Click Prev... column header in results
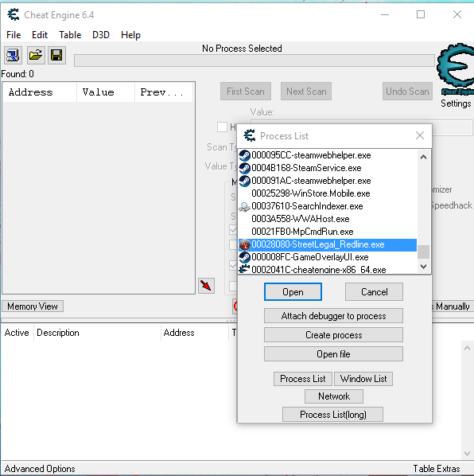Viewport: 474px width, 476px height. (x=164, y=92)
